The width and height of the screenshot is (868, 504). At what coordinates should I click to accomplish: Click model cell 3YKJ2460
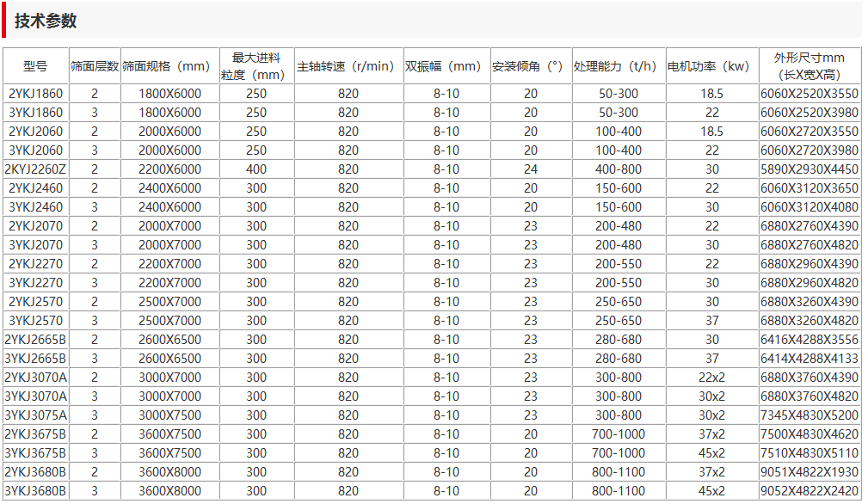(35, 207)
